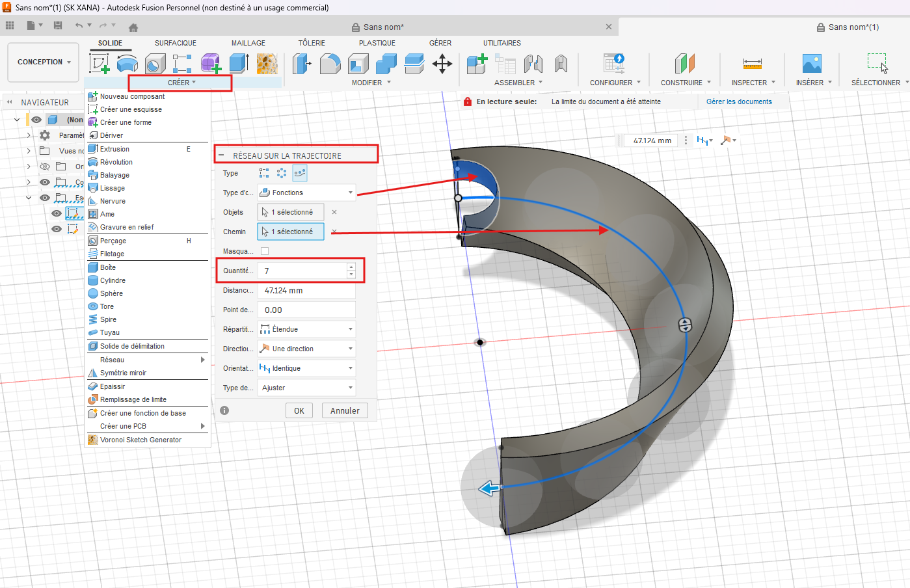Open the 'Gérer les documents' link
Image resolution: width=910 pixels, height=588 pixels.
click(x=739, y=101)
